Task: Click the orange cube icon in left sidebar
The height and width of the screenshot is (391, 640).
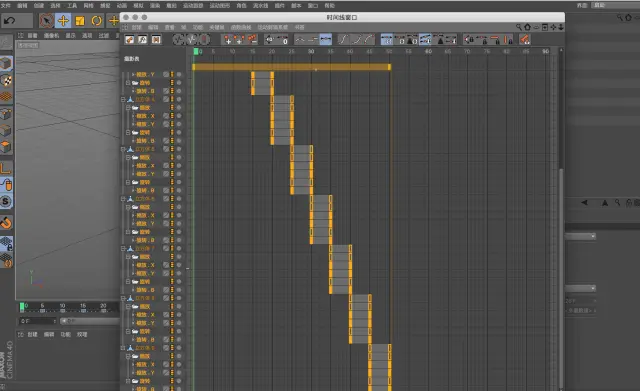Action: [6, 147]
